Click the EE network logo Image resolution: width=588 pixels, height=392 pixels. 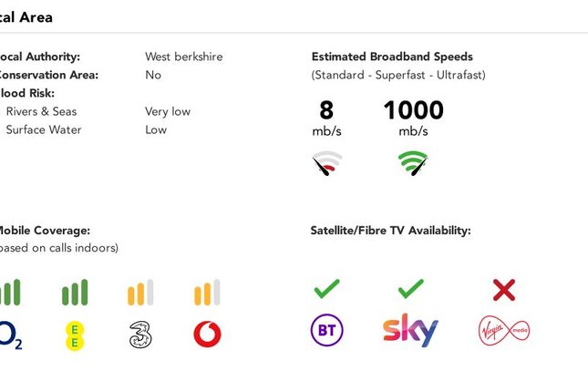click(75, 336)
